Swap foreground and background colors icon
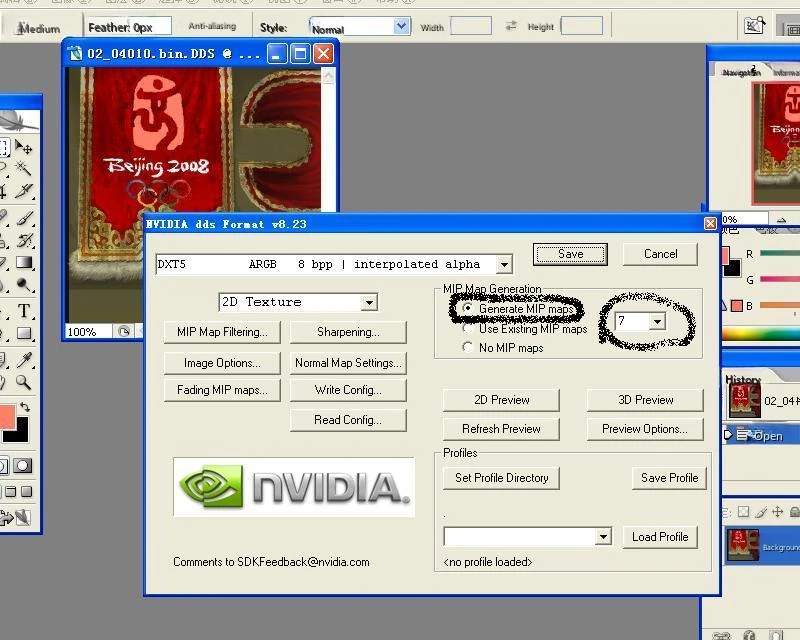Viewport: 800px width, 640px height. [x=24, y=407]
